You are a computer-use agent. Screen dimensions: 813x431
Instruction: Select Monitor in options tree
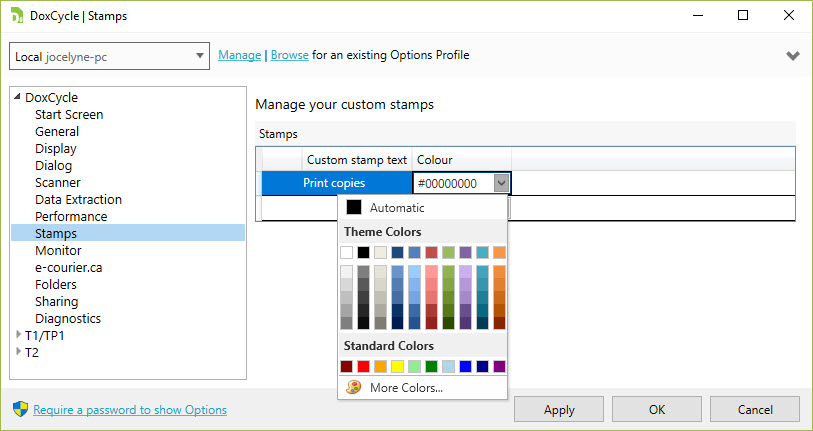(58, 251)
